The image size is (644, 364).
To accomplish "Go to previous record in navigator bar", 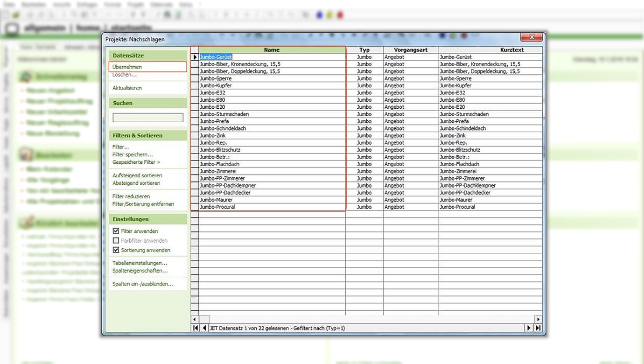I will [x=204, y=328].
